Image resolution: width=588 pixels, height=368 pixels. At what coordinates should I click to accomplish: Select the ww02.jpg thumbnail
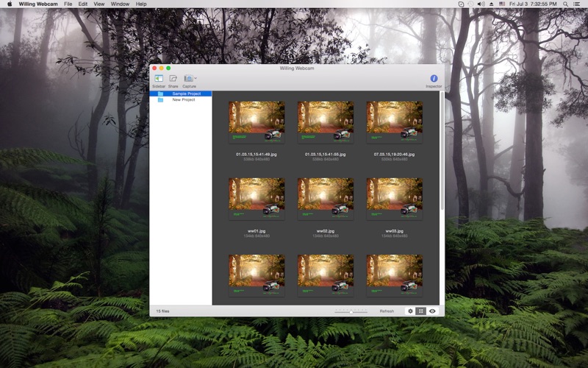tap(326, 199)
